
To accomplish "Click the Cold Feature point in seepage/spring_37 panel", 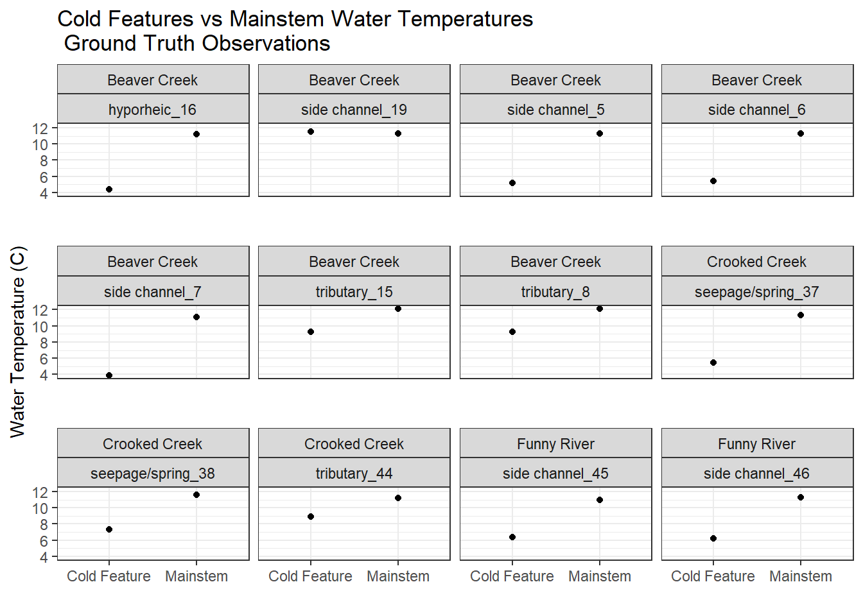I will (x=713, y=363).
